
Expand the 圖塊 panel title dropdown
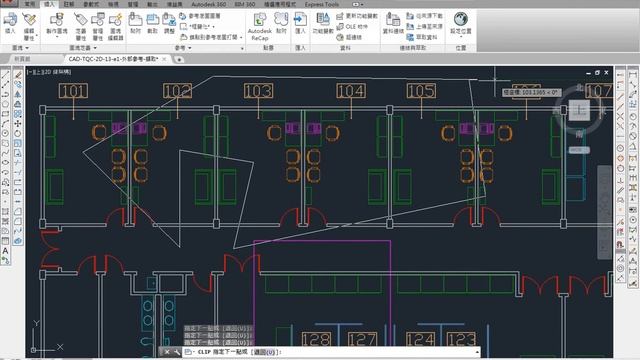pos(20,48)
